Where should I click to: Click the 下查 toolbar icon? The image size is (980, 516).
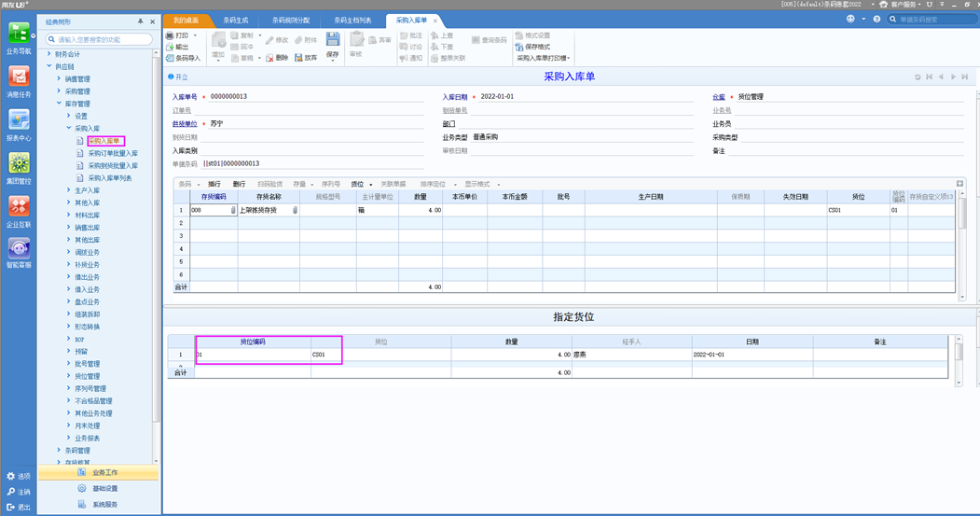click(435, 47)
